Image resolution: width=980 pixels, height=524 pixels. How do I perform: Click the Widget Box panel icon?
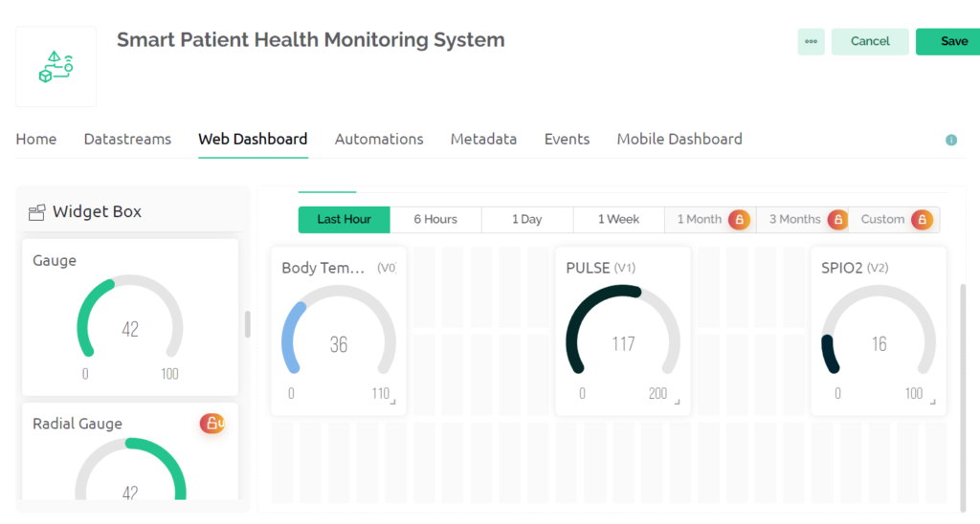[x=38, y=212]
